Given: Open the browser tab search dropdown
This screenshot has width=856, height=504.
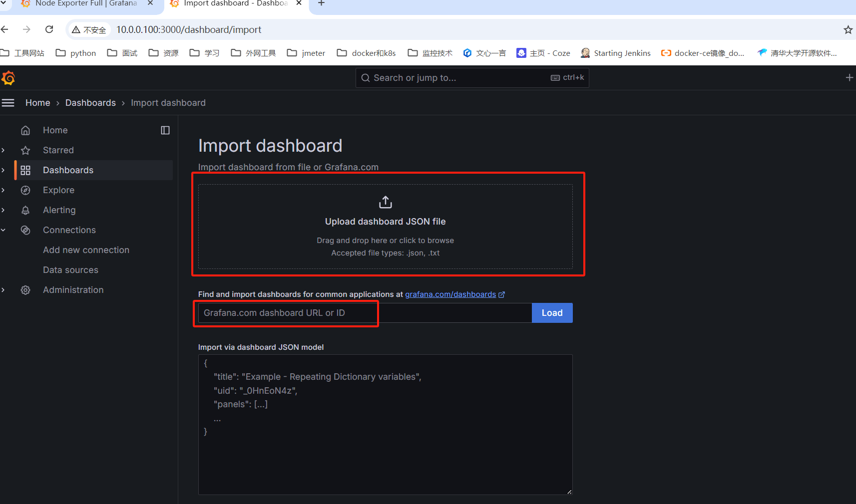Looking at the screenshot, I should point(3,3).
